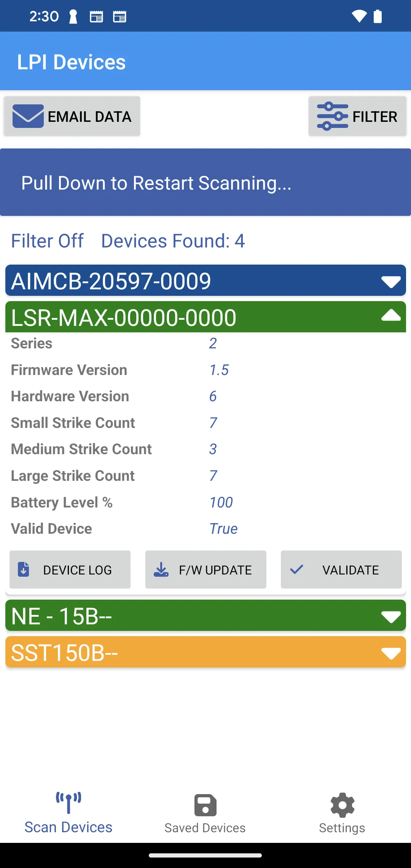Image resolution: width=411 pixels, height=868 pixels.
Task: Select the Small Strike Count label
Action: [73, 423]
